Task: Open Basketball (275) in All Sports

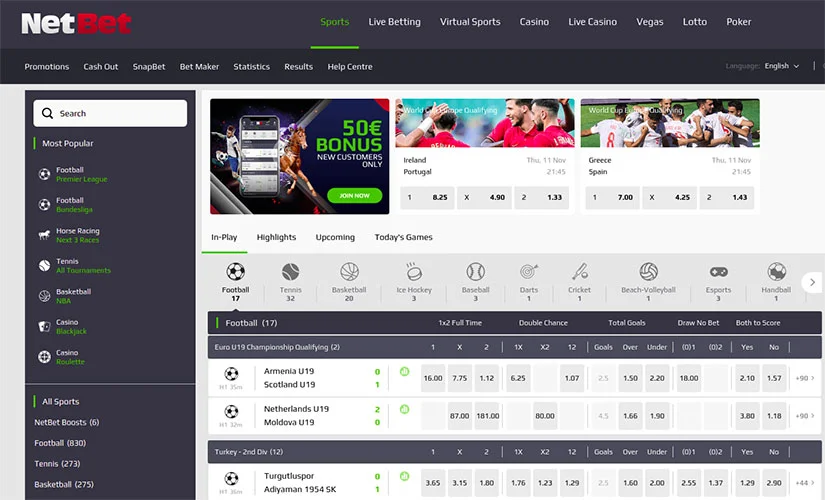Action: pyautogui.click(x=64, y=484)
